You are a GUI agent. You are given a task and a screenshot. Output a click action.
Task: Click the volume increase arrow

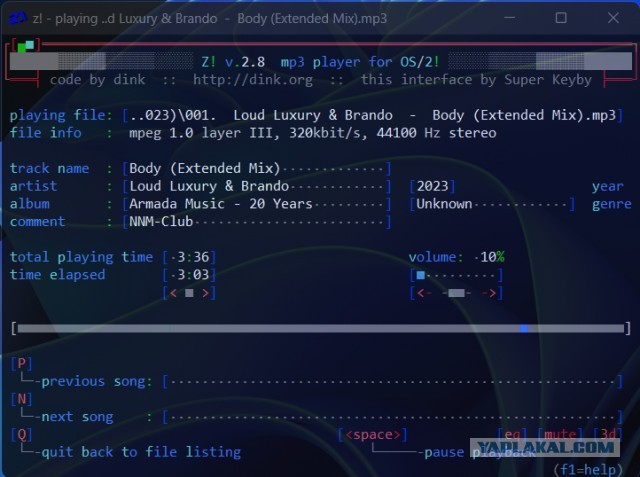point(489,293)
